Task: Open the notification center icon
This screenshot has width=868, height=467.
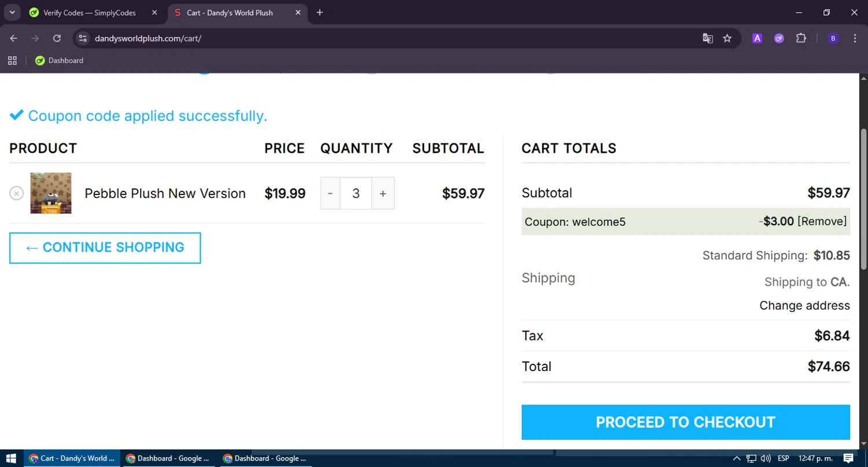Action: click(848, 458)
